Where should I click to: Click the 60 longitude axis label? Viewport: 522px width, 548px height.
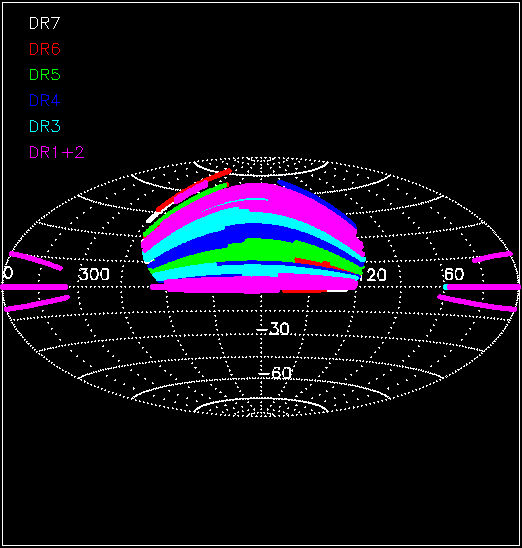click(454, 275)
